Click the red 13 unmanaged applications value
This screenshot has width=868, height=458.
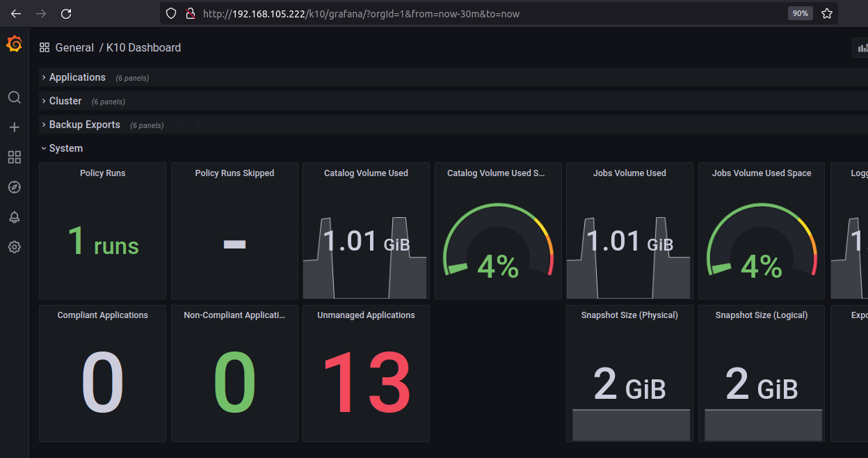click(x=366, y=383)
